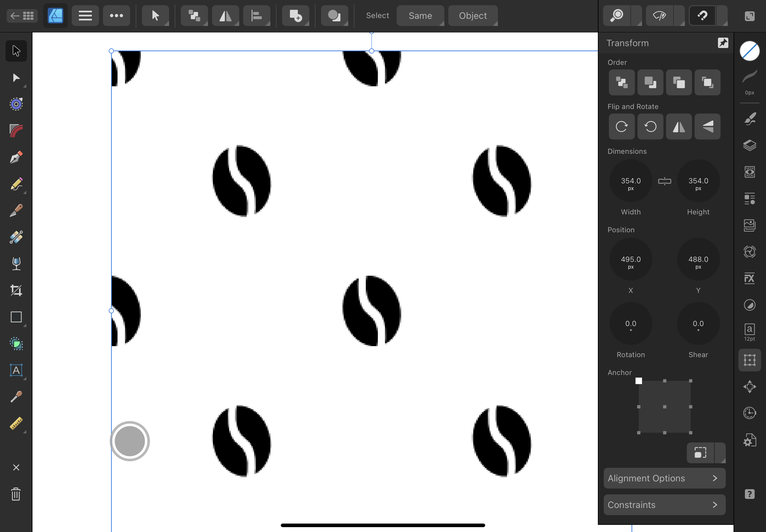The width and height of the screenshot is (766, 532).
Task: Set anchor to top-left point
Action: click(x=639, y=381)
